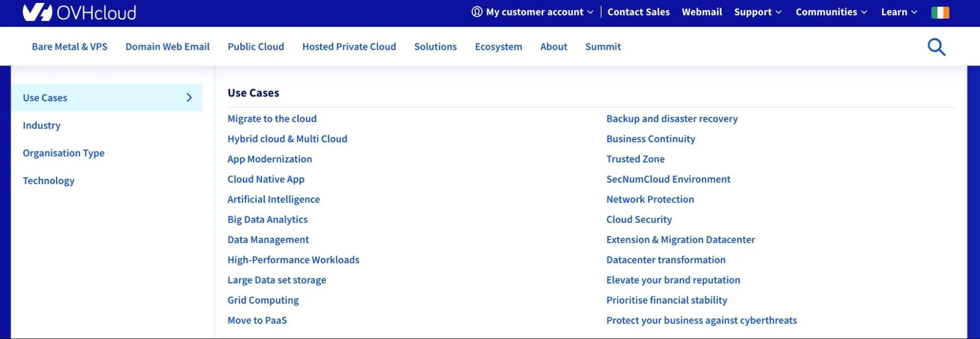Open Hosted Private Cloud menu

(349, 47)
